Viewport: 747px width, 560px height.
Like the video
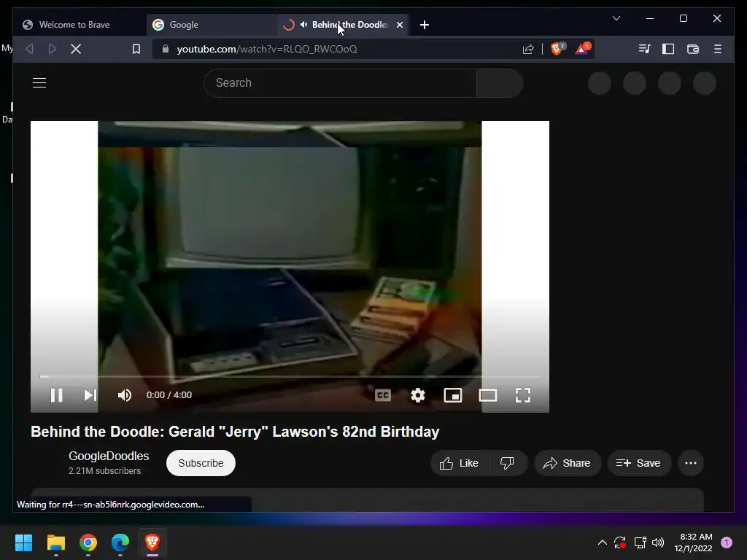[x=460, y=463]
